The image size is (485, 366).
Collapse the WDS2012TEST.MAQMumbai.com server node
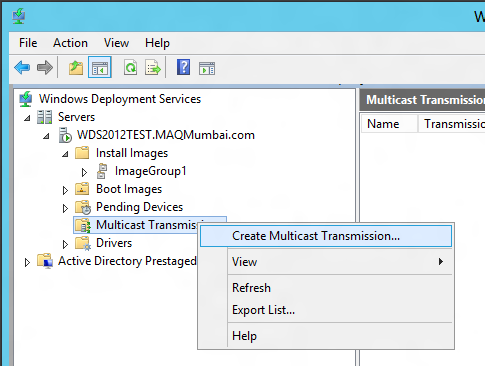point(46,136)
